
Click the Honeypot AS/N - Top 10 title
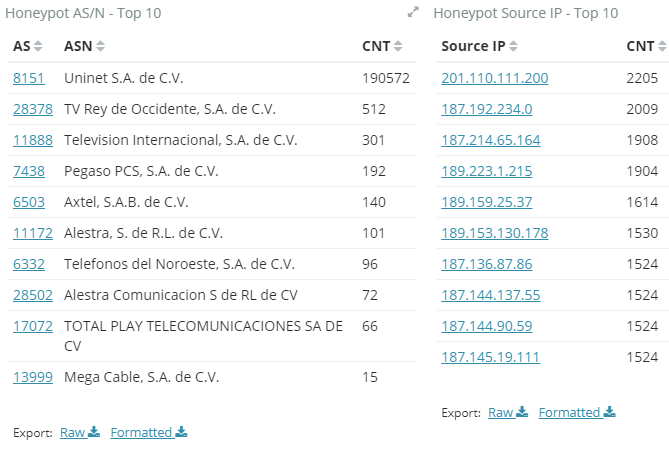[83, 13]
